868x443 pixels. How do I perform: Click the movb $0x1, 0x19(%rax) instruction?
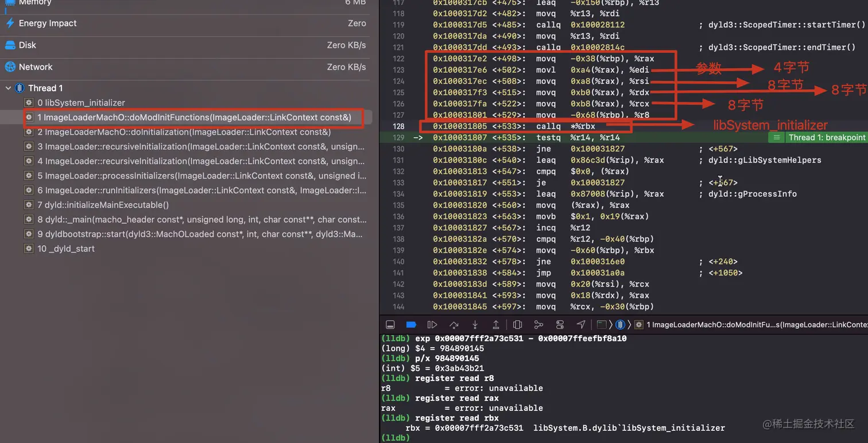(592, 217)
